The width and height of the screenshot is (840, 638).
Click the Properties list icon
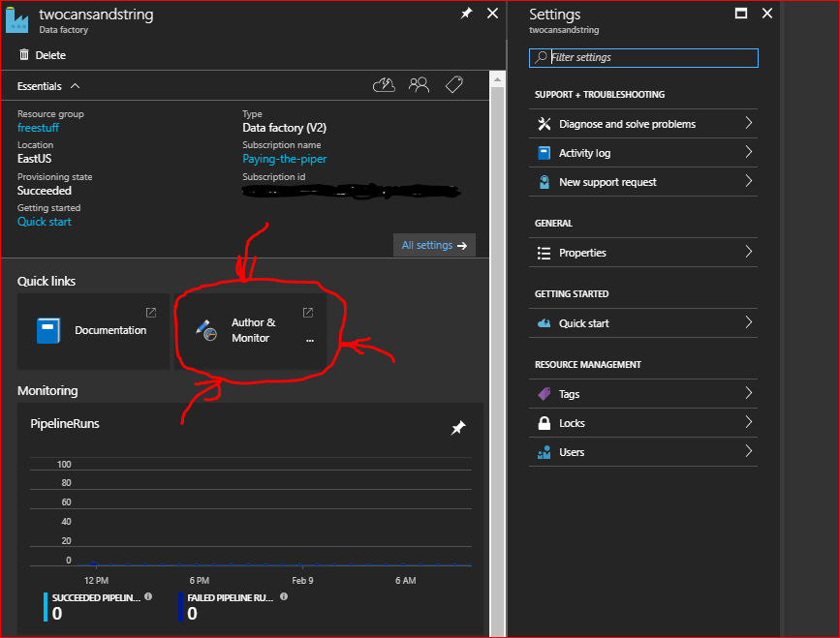coord(544,253)
